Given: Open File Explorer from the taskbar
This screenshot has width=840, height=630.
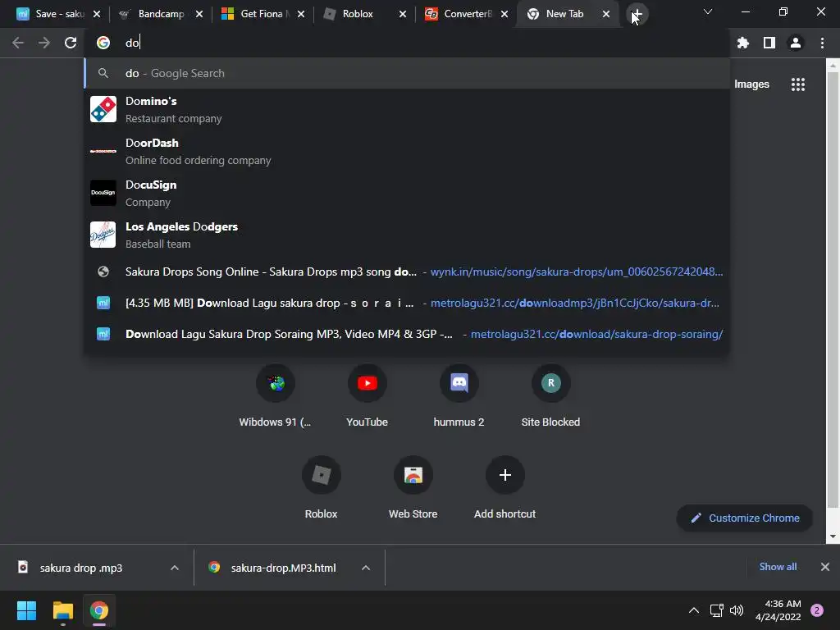Looking at the screenshot, I should click(62, 610).
